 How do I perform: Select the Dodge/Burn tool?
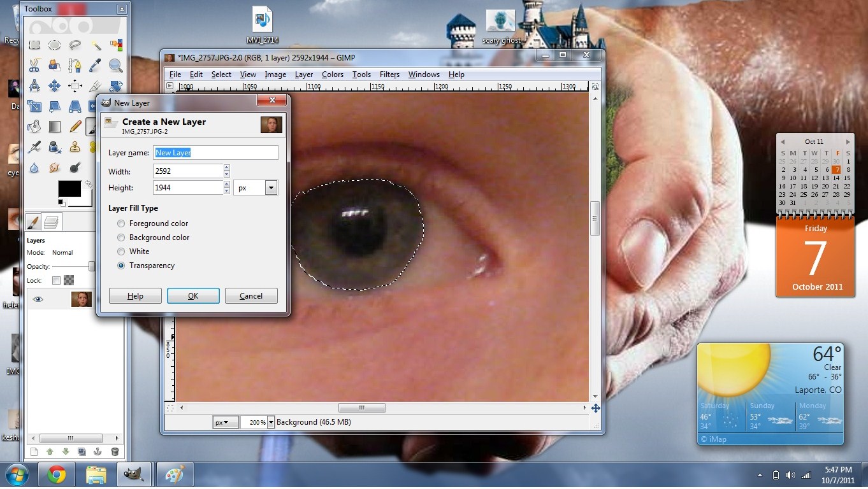coord(75,168)
